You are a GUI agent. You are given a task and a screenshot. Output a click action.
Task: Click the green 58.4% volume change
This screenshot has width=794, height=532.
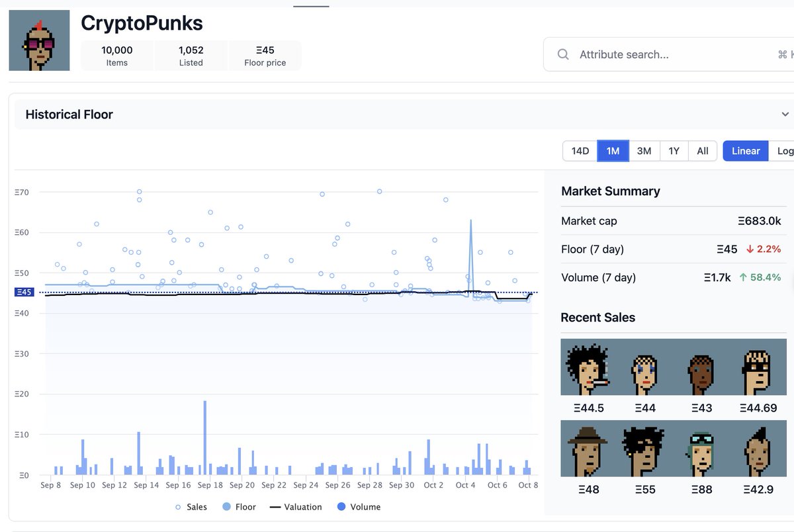pyautogui.click(x=760, y=277)
